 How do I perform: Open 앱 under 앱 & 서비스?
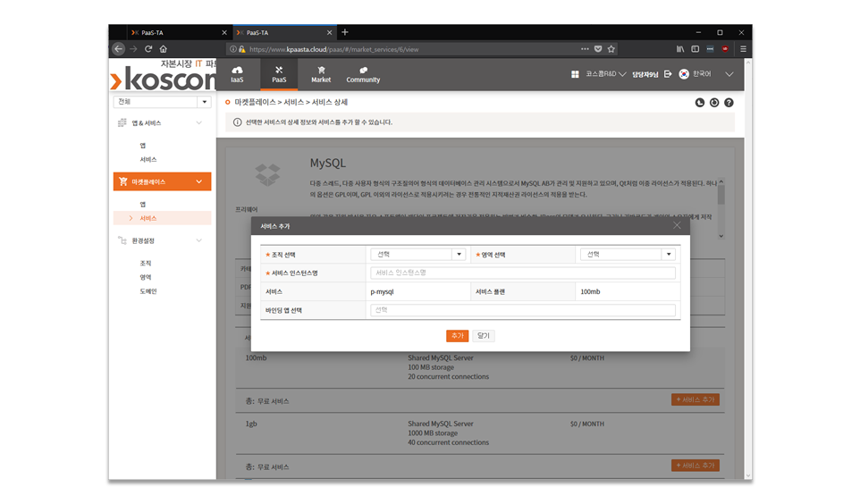pyautogui.click(x=143, y=146)
